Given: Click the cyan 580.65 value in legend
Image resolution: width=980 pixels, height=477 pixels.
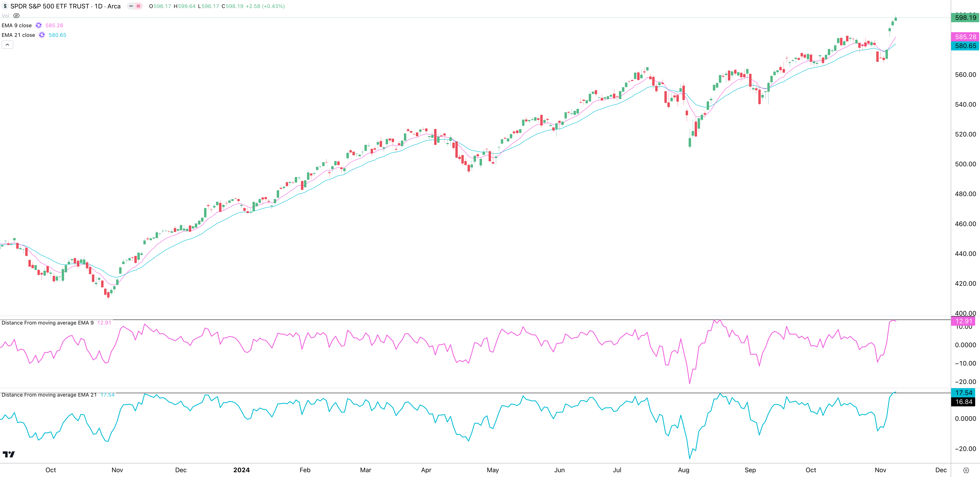Looking at the screenshot, I should tap(57, 35).
